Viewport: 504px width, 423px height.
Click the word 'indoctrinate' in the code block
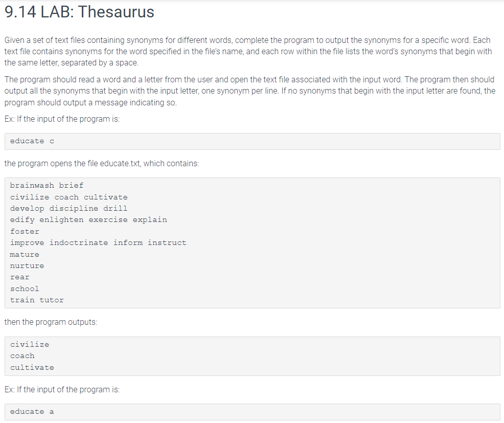pos(79,243)
